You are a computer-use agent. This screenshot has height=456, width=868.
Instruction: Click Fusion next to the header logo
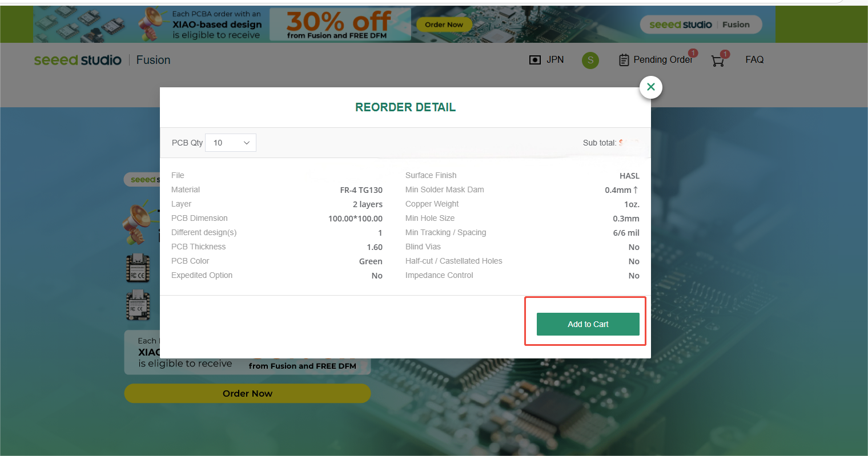pos(153,60)
